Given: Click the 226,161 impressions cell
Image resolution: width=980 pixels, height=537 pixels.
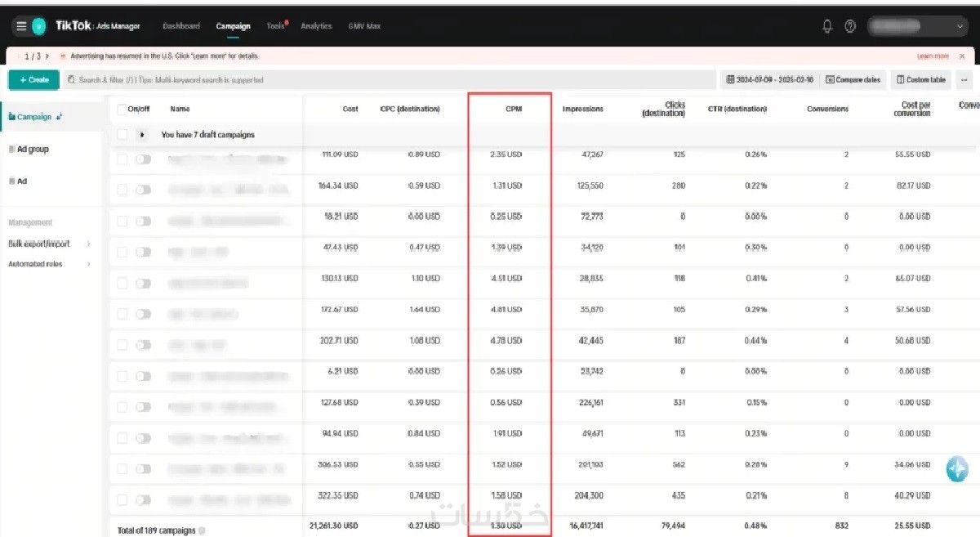Looking at the screenshot, I should coord(589,402).
